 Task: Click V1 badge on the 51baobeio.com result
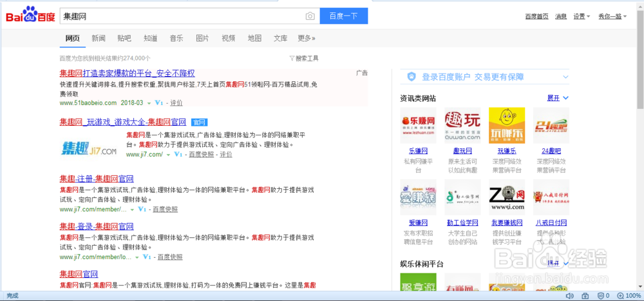pos(159,102)
